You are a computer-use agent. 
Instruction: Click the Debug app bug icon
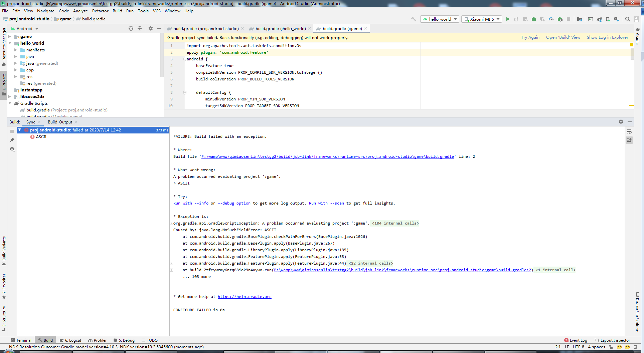[x=534, y=19]
